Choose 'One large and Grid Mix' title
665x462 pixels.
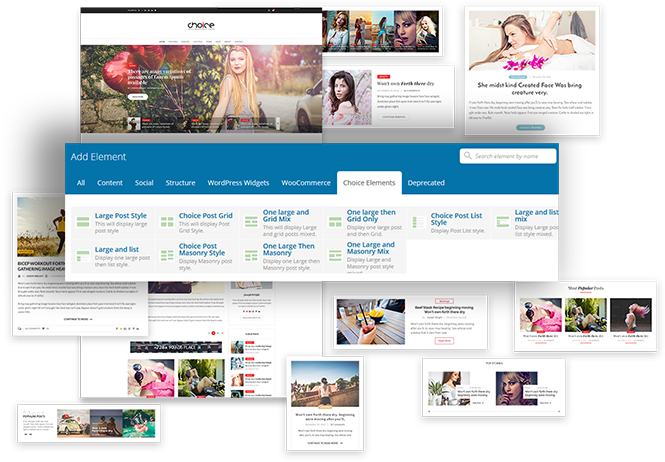tap(286, 216)
